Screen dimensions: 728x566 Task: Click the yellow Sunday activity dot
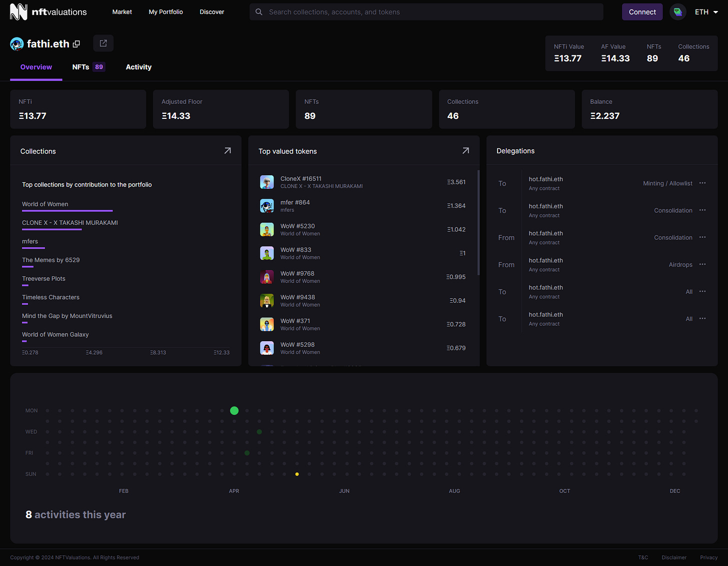click(297, 474)
